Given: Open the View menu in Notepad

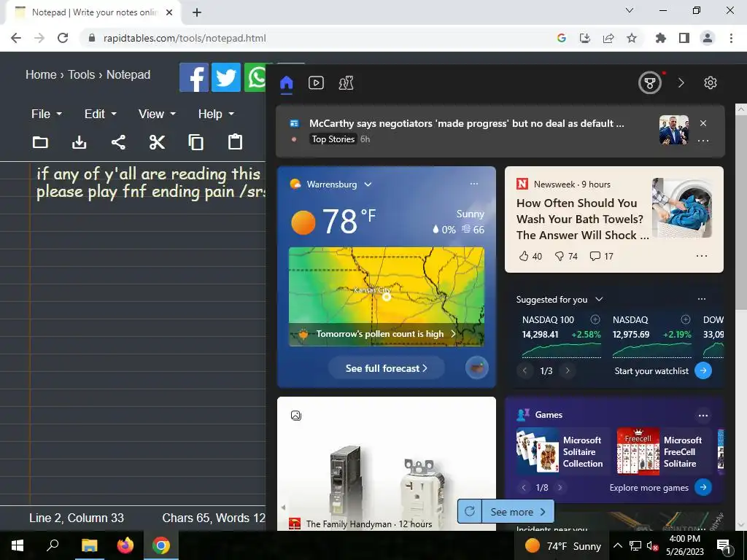Looking at the screenshot, I should tap(157, 114).
